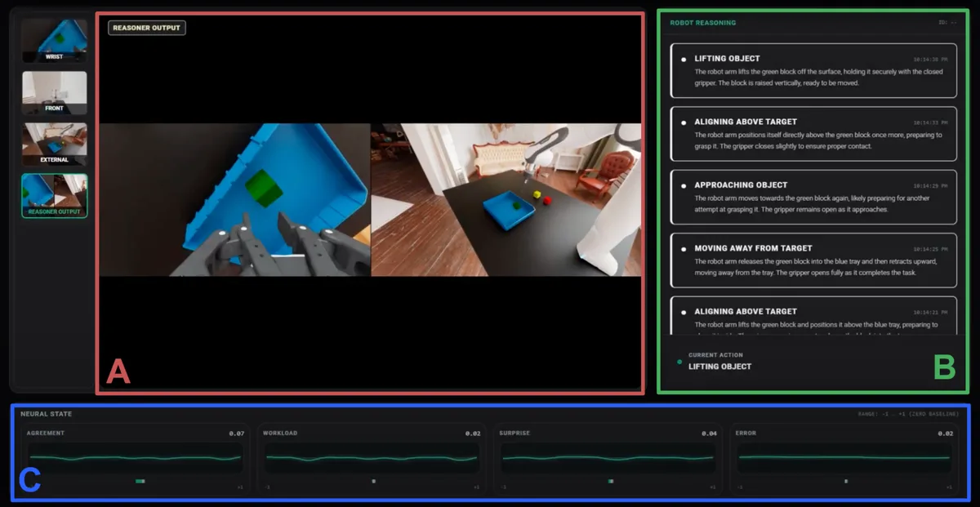This screenshot has width=980, height=507.
Task: Open the LIFTING OBJECT reasoning card
Action: pos(813,70)
